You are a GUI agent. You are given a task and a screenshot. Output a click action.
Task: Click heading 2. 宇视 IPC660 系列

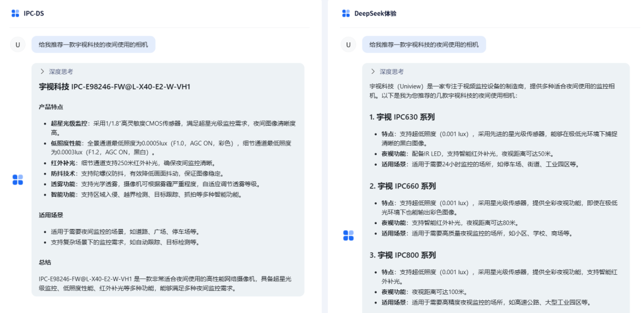pyautogui.click(x=402, y=186)
